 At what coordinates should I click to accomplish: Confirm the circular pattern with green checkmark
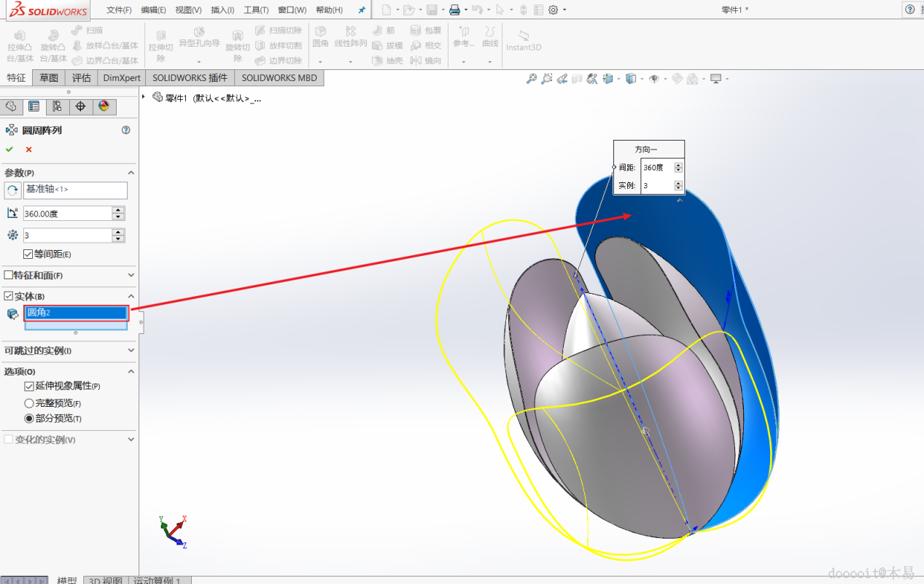click(9, 149)
